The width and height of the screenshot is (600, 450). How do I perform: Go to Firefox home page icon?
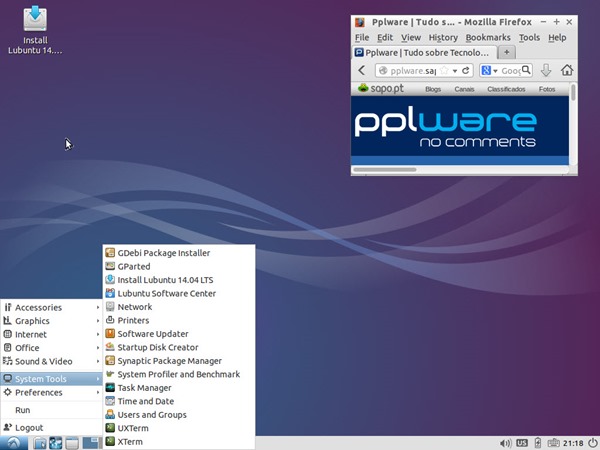pyautogui.click(x=567, y=70)
